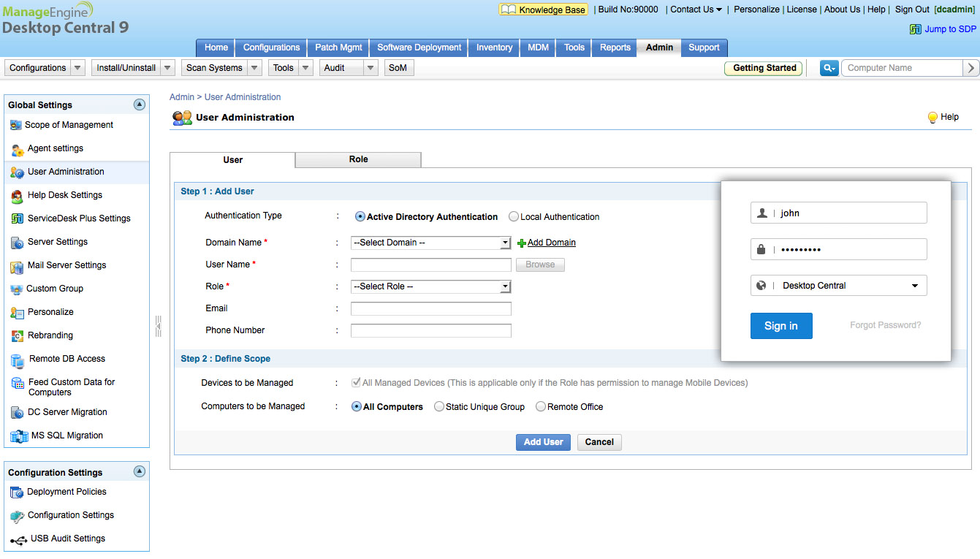980x559 pixels.
Task: Go to the Inventory tab
Action: pos(495,47)
